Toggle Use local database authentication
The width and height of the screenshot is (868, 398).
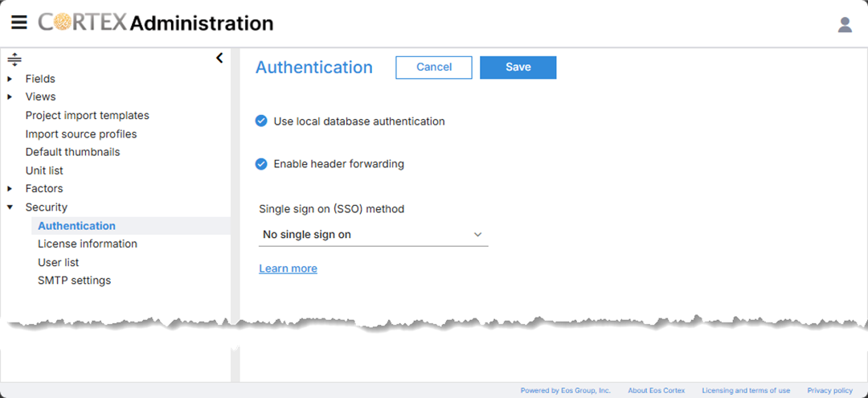point(261,121)
